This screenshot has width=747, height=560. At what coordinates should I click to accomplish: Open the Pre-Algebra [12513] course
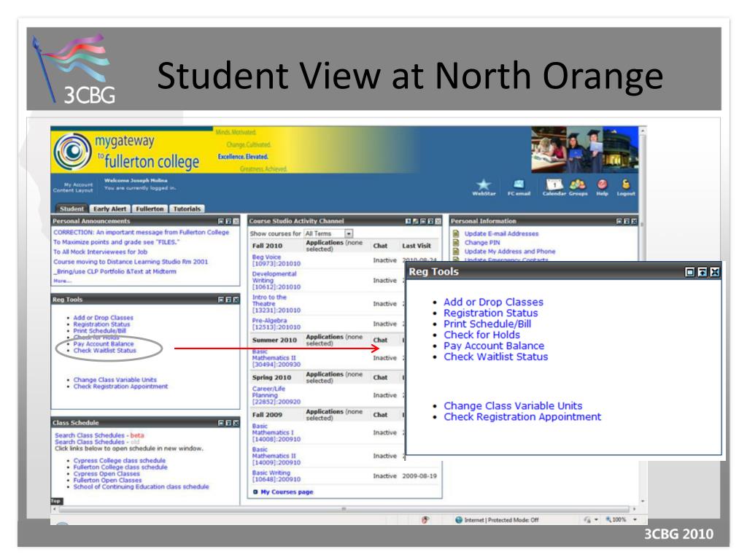click(x=276, y=324)
